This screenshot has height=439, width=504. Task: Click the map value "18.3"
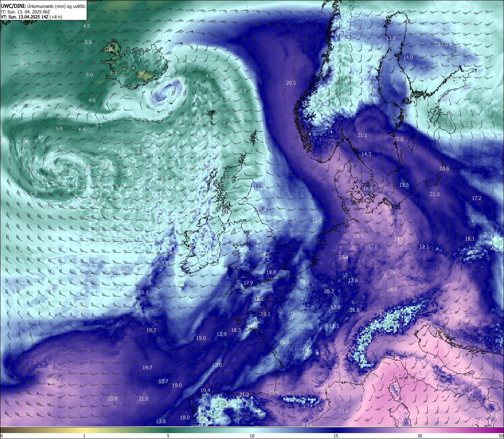click(x=236, y=330)
